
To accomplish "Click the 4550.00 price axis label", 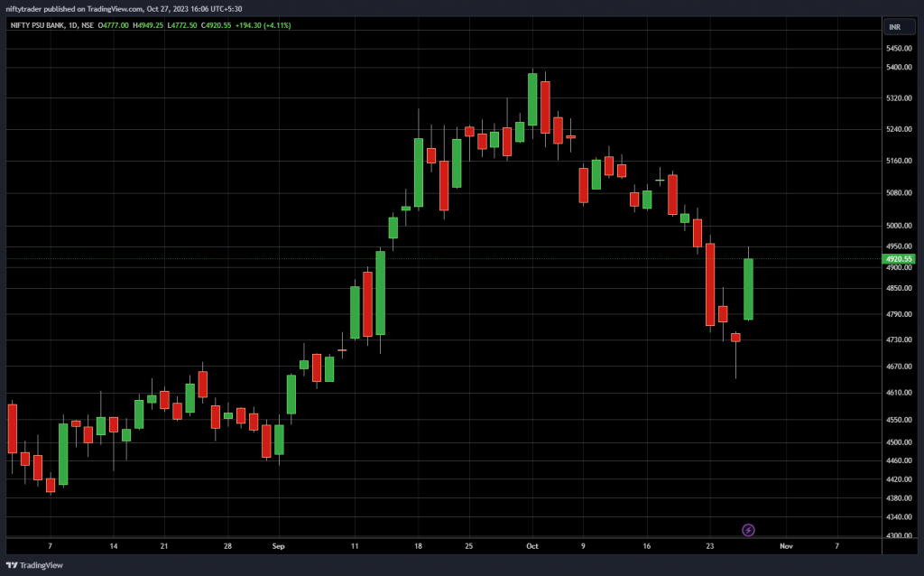I will (x=899, y=420).
